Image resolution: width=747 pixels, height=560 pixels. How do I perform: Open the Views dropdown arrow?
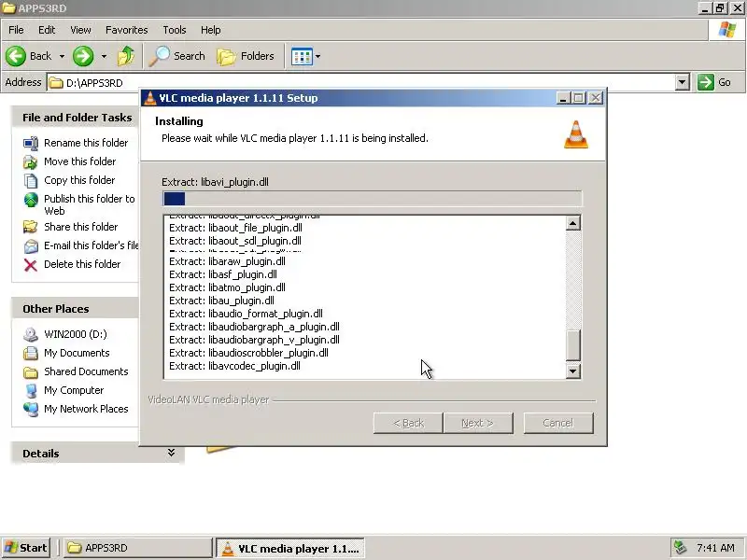point(317,56)
